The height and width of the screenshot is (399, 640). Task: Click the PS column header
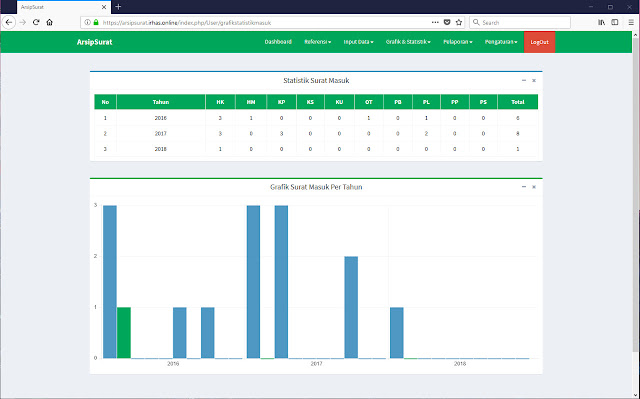[x=483, y=102]
